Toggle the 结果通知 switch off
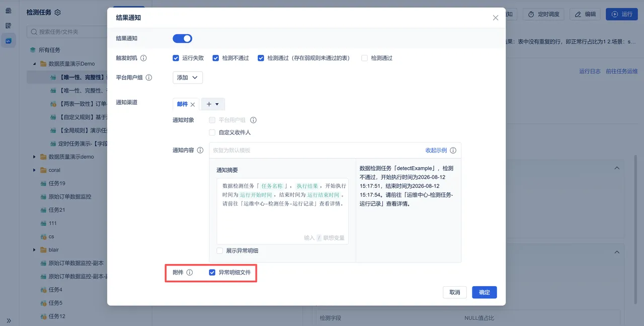The height and width of the screenshot is (326, 644). click(182, 38)
